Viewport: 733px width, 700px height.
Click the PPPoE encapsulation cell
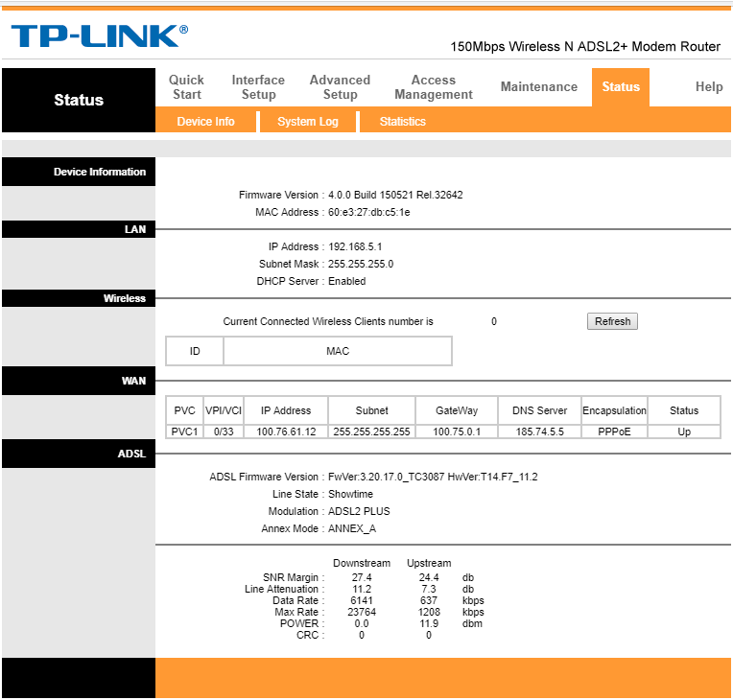coord(614,432)
